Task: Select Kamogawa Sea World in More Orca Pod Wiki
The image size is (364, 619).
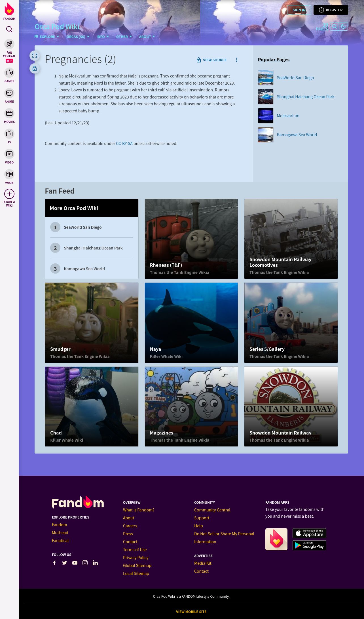Action: 92,269
